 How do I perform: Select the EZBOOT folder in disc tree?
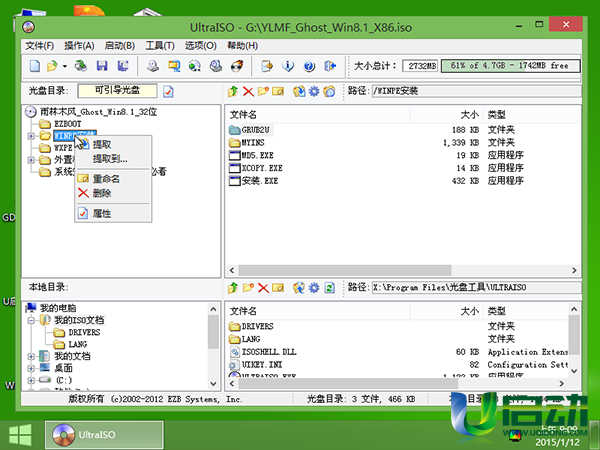click(x=68, y=124)
